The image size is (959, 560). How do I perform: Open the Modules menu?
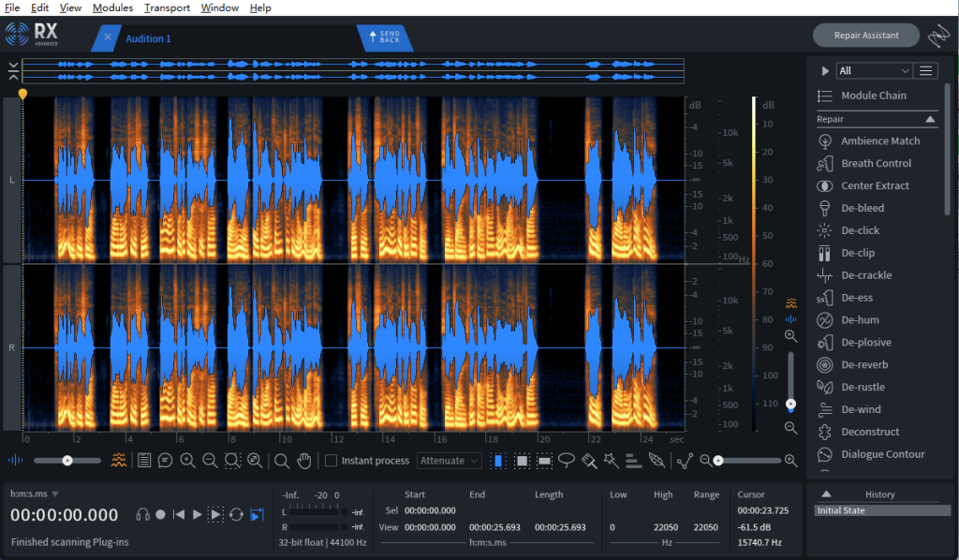pyautogui.click(x=112, y=7)
